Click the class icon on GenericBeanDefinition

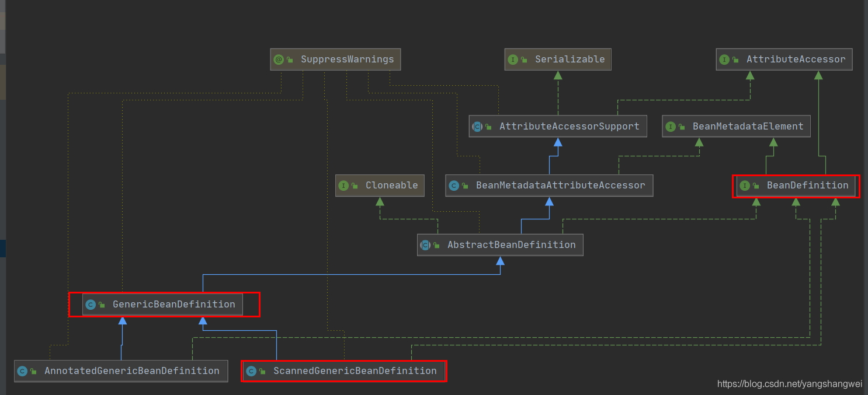(91, 305)
